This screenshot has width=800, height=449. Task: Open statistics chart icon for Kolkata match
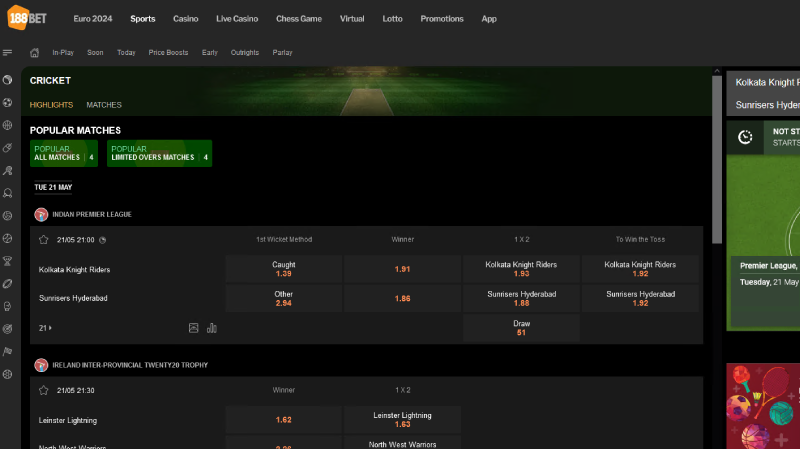click(212, 328)
